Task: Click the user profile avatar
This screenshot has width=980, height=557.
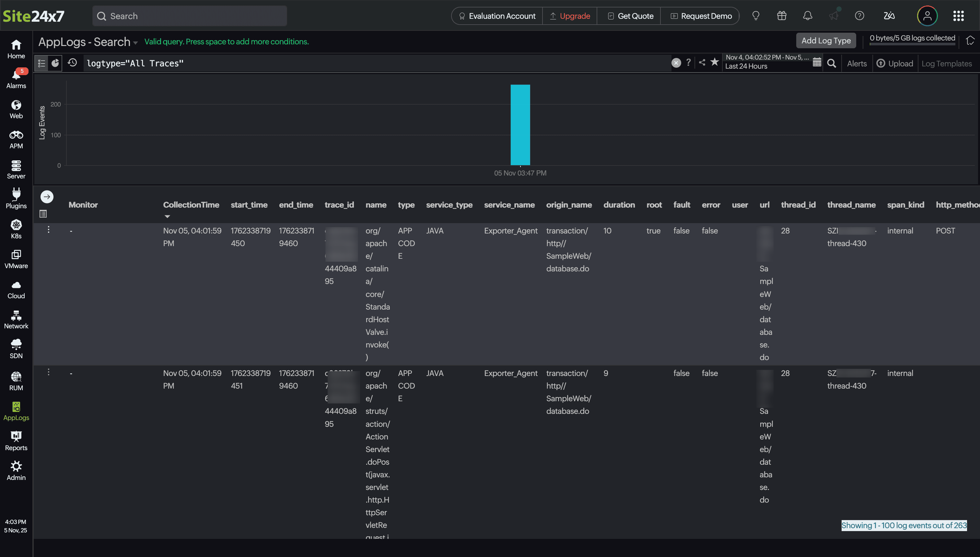Action: 927,16
